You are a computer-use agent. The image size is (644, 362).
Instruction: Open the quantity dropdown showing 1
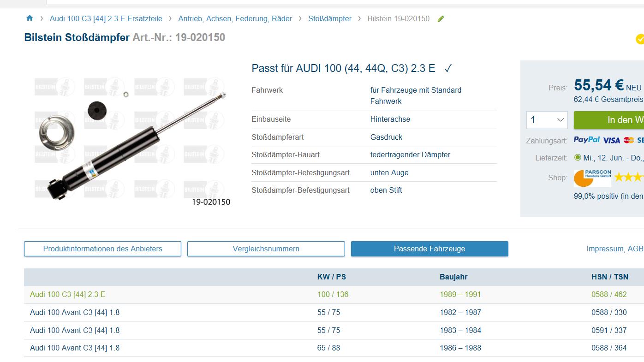547,120
